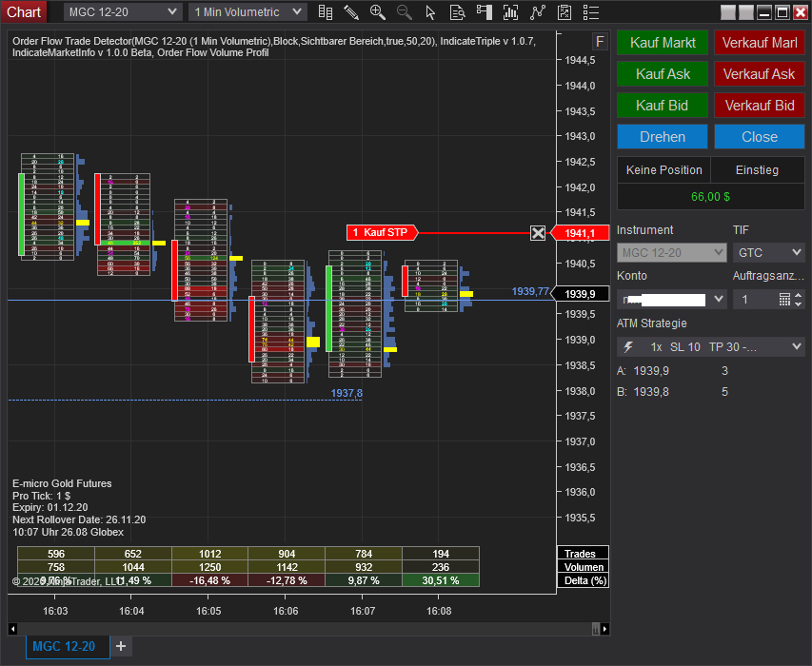This screenshot has width=812, height=666.
Task: Click the Volumen legend label
Action: point(584,567)
